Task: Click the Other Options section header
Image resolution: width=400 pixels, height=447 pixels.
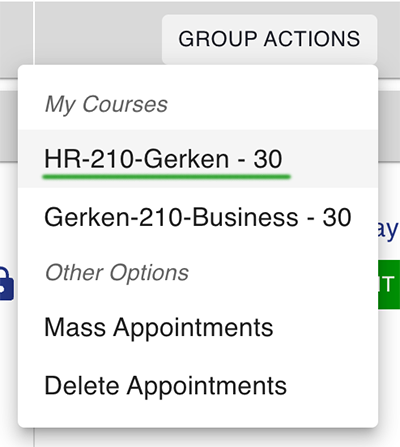Action: point(117,273)
